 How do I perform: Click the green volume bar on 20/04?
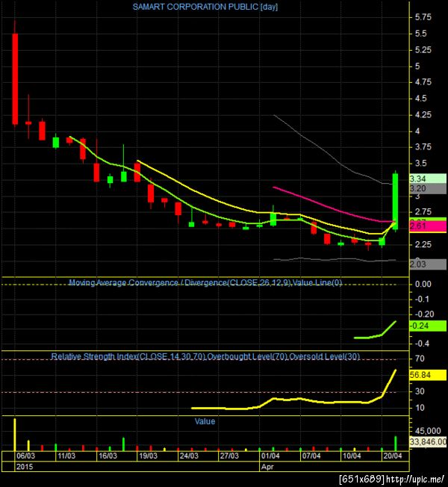click(396, 444)
